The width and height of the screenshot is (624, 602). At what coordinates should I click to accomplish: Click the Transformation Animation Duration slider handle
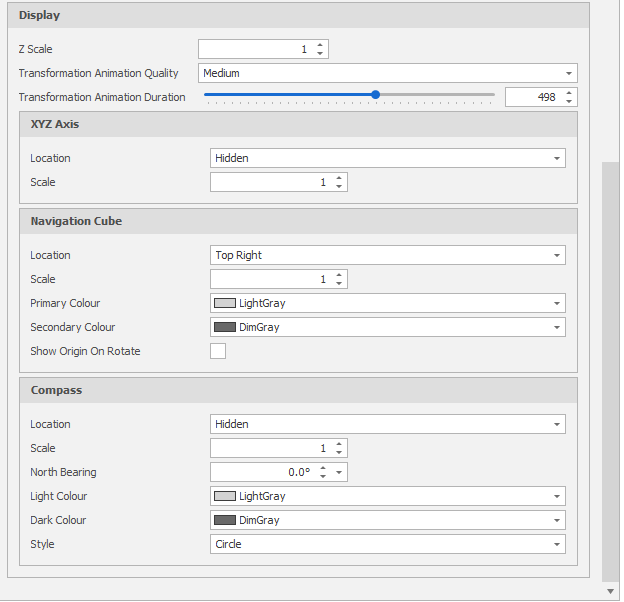pyautogui.click(x=375, y=95)
